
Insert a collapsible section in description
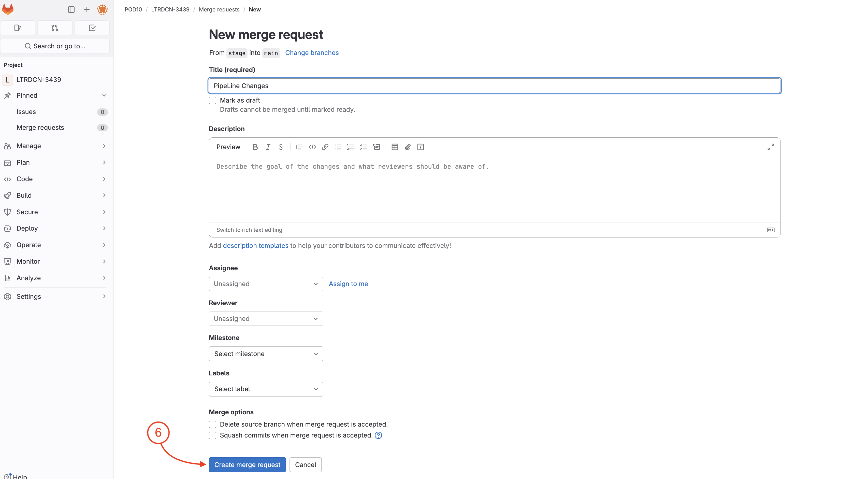point(376,147)
